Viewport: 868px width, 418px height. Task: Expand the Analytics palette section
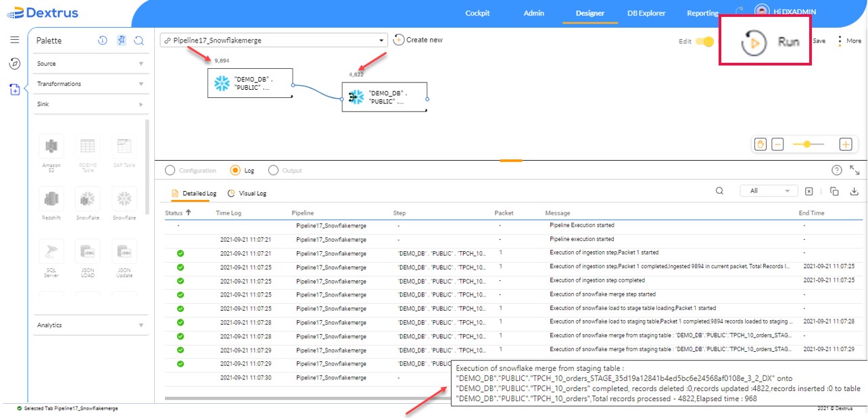pyautogui.click(x=91, y=325)
